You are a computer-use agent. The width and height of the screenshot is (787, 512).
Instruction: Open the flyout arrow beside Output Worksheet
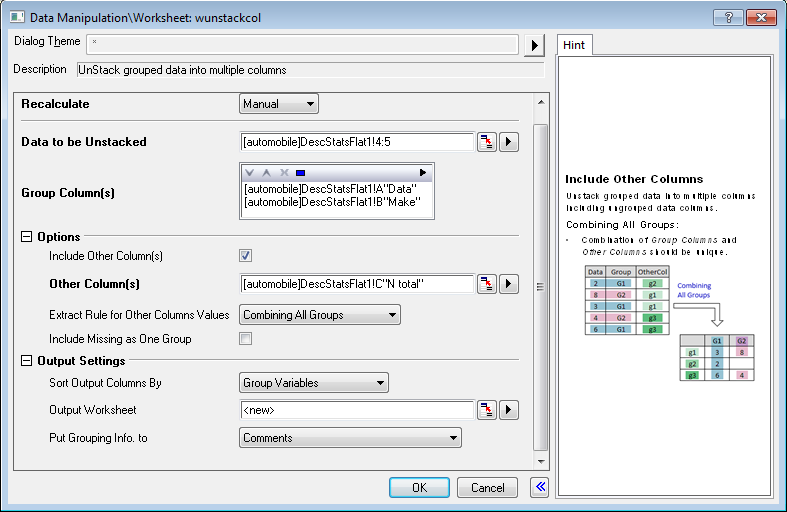tap(508, 410)
